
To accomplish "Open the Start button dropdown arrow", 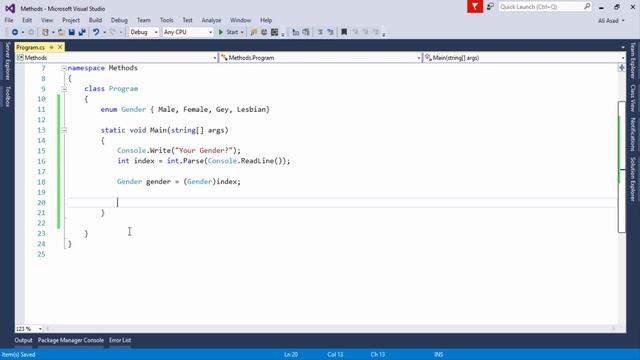I will pyautogui.click(x=242, y=32).
